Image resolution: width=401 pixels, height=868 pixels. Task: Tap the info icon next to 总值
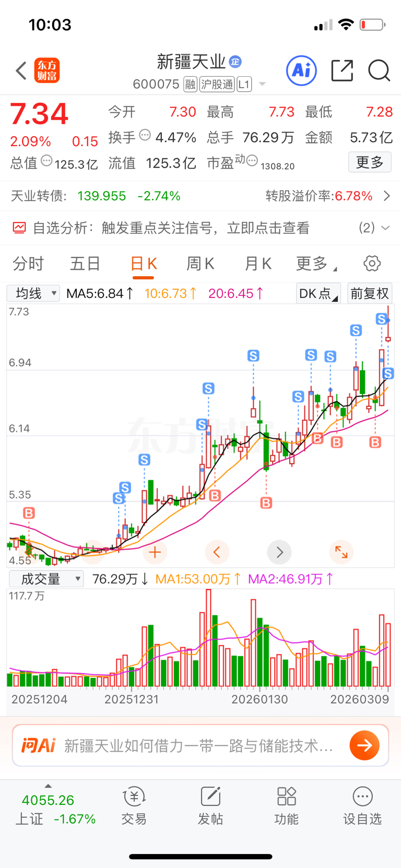46,161
